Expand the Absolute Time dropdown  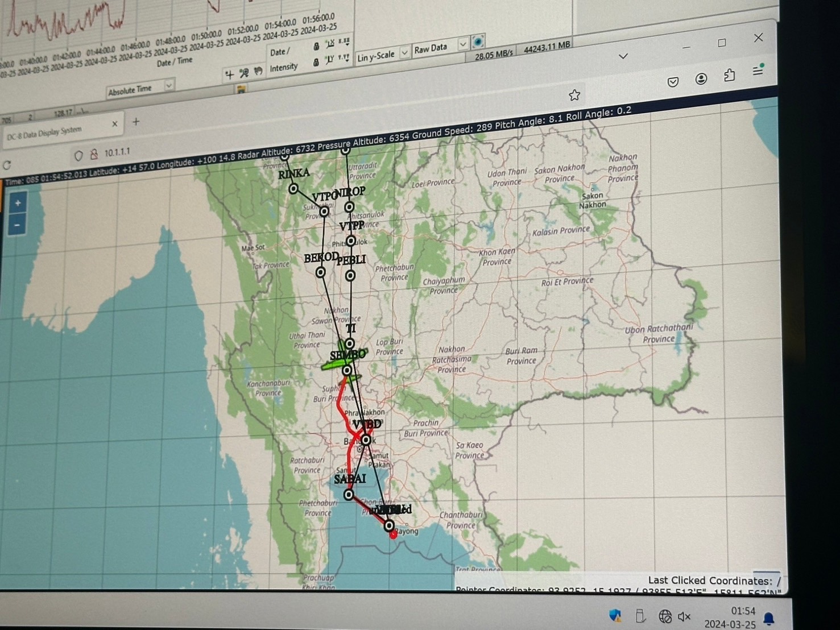(x=169, y=85)
